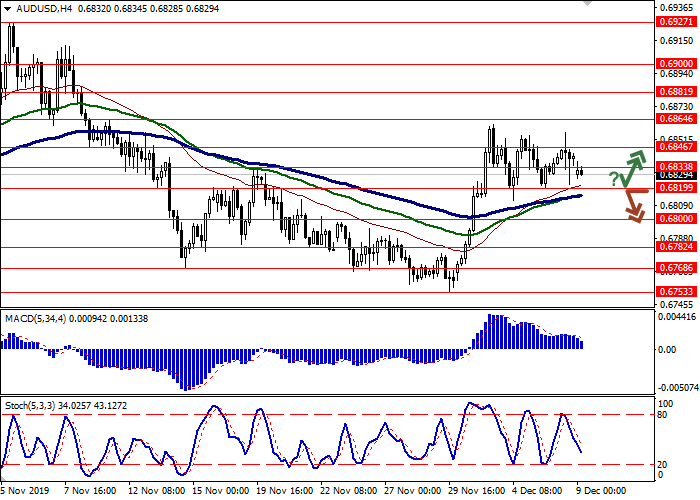Click the 0.68000 support level label

click(675, 218)
